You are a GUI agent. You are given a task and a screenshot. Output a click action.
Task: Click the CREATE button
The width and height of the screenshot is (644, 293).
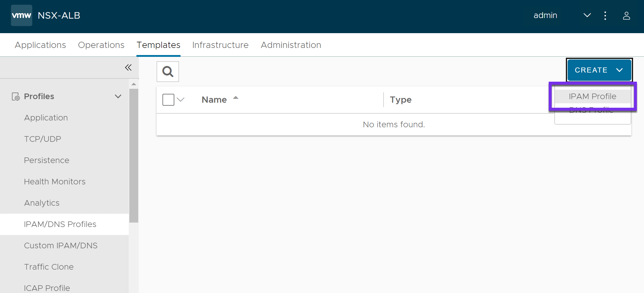pyautogui.click(x=599, y=70)
